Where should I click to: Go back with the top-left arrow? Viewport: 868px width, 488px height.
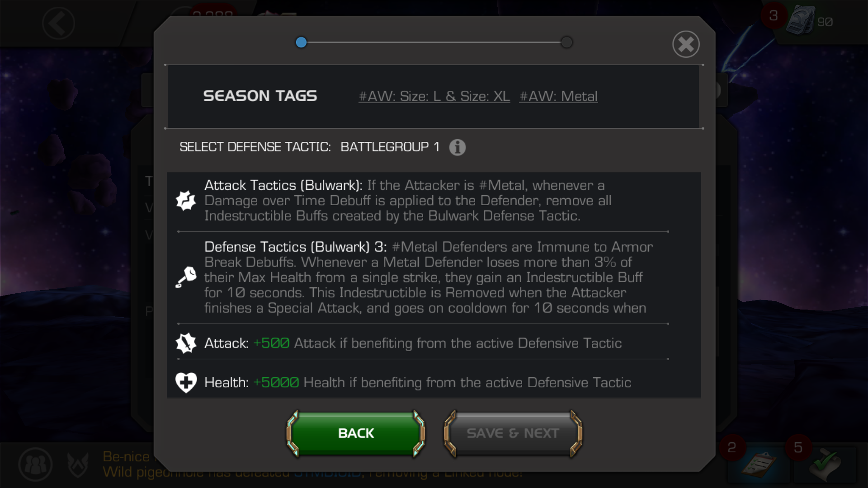58,23
